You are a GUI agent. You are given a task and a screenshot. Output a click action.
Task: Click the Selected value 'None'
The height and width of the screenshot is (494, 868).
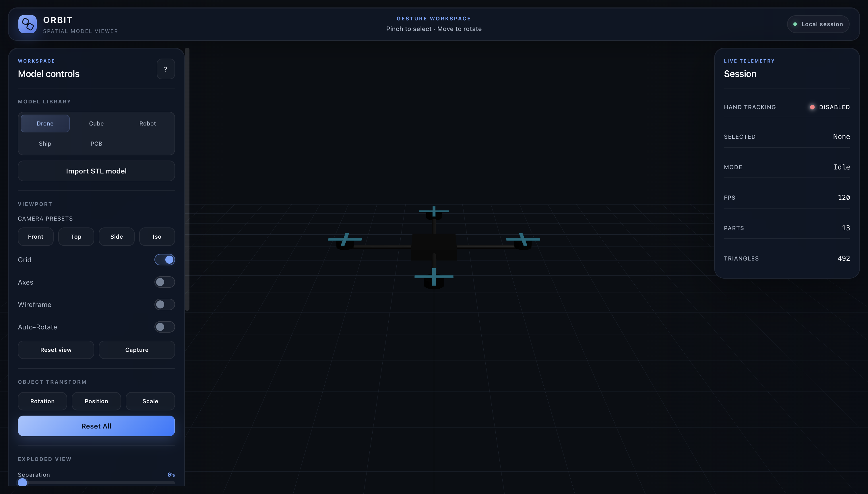pyautogui.click(x=842, y=137)
